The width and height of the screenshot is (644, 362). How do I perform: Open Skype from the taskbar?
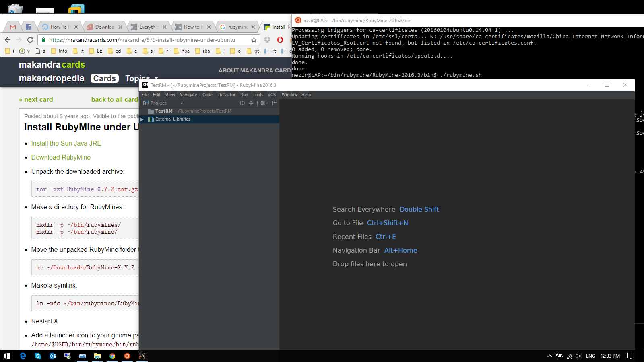37,356
